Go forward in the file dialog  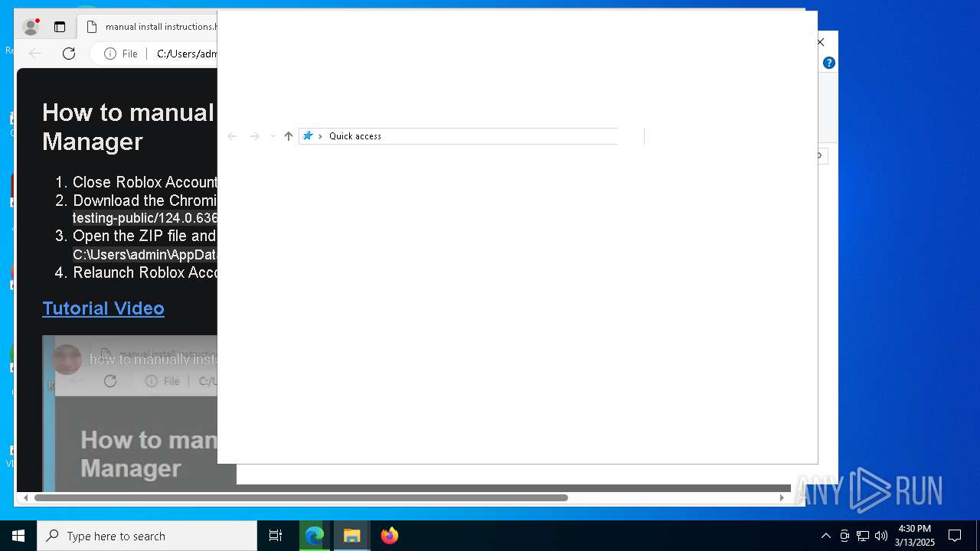(x=254, y=136)
